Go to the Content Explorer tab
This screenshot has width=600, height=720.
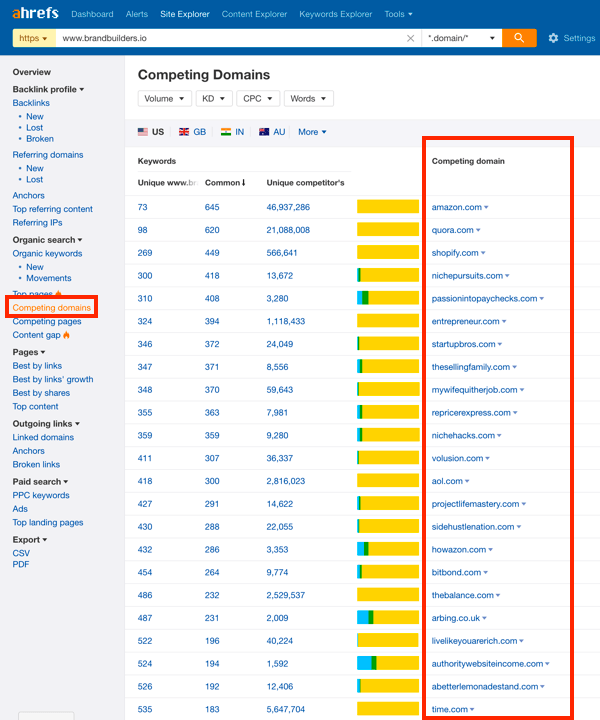253,14
